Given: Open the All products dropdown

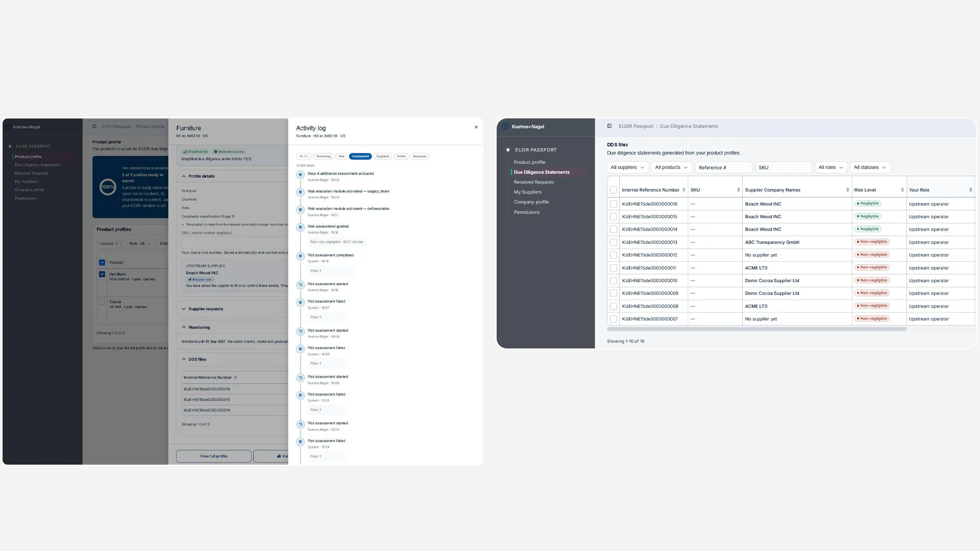Looking at the screenshot, I should coord(671,167).
